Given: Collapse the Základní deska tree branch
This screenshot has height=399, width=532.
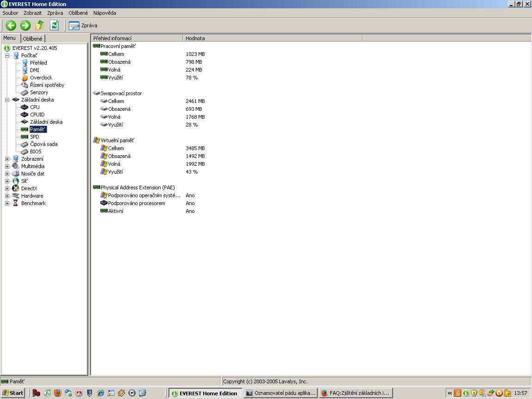Looking at the screenshot, I should [7, 100].
